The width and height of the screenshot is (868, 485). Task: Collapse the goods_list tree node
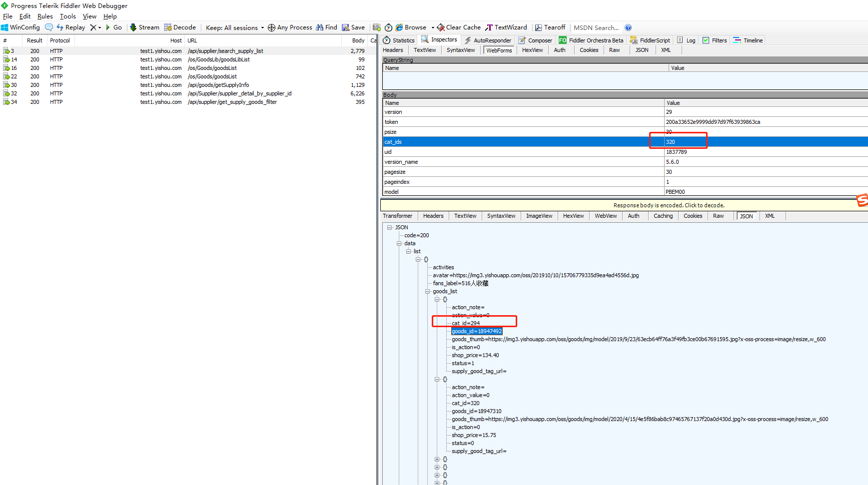[427, 291]
